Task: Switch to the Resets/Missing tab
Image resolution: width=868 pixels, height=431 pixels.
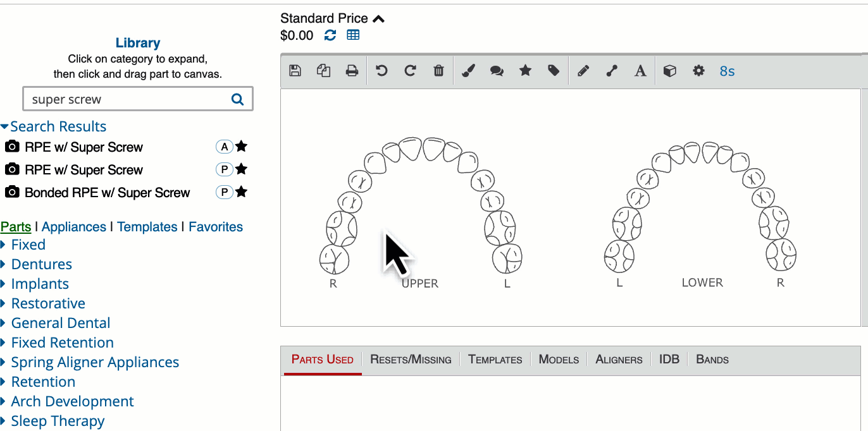Action: [x=411, y=360]
